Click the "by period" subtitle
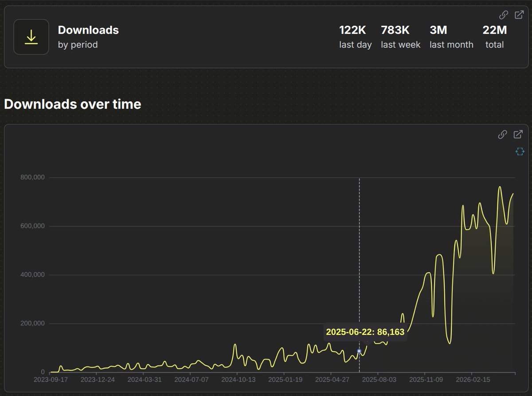The width and height of the screenshot is (532, 396). pyautogui.click(x=78, y=45)
